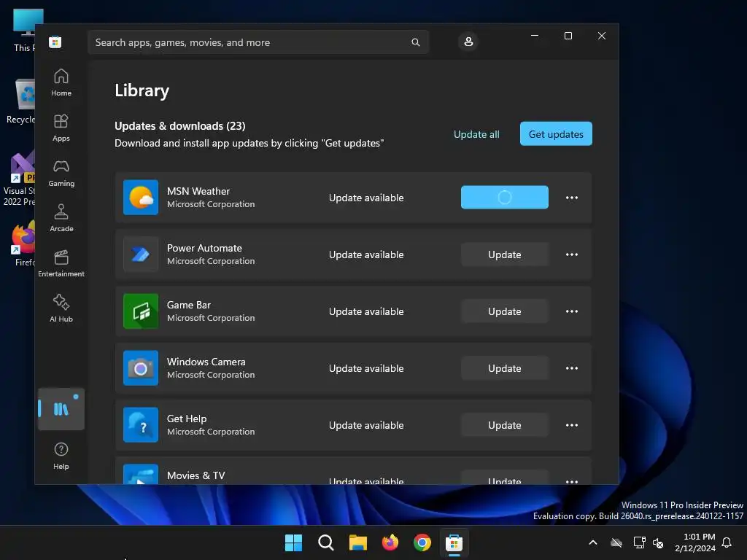
Task: Click the muted volume tray icon
Action: (x=658, y=542)
